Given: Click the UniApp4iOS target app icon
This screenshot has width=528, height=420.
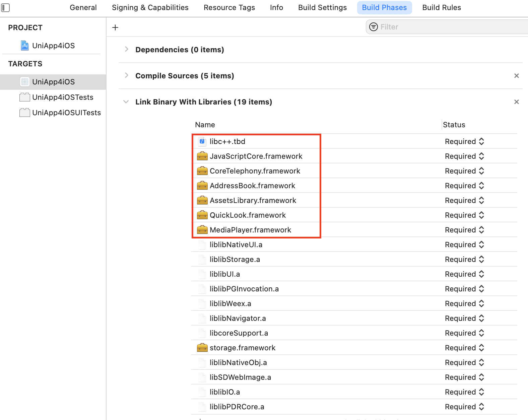Looking at the screenshot, I should tap(25, 82).
